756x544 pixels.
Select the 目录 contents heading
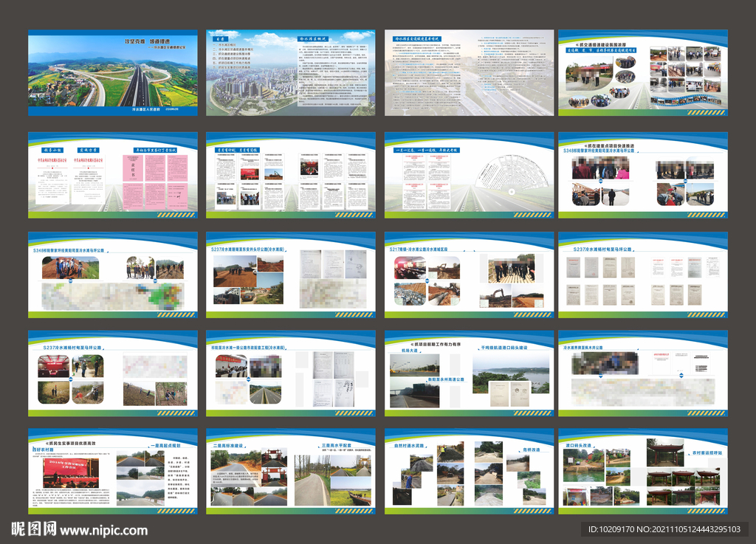(220, 38)
